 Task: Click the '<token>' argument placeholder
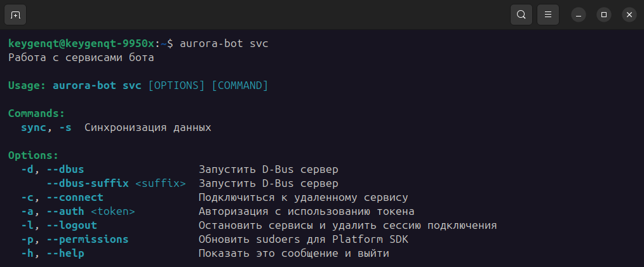[113, 212]
